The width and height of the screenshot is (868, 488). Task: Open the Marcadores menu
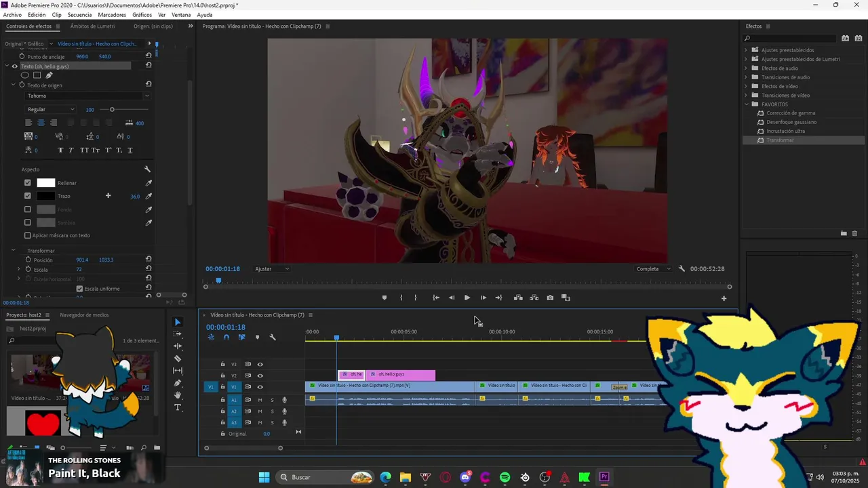112,15
